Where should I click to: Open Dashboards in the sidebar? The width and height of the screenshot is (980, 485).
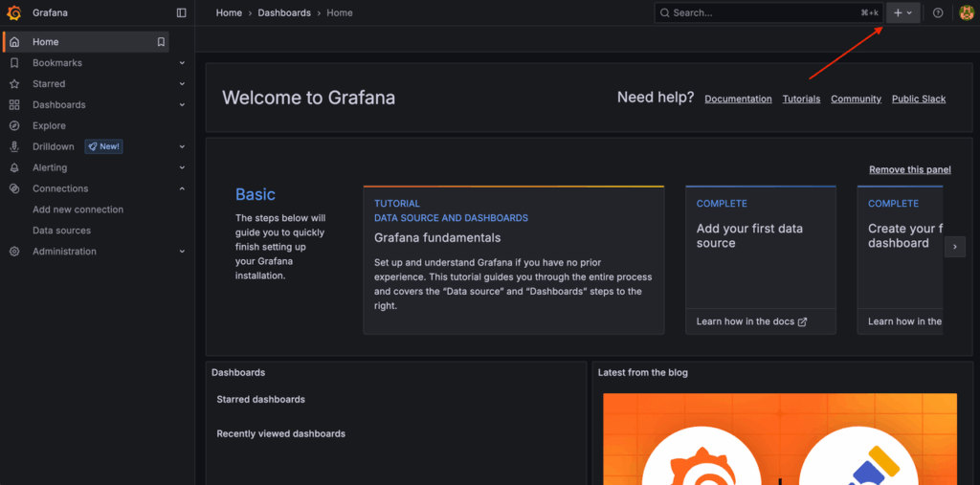click(x=58, y=105)
